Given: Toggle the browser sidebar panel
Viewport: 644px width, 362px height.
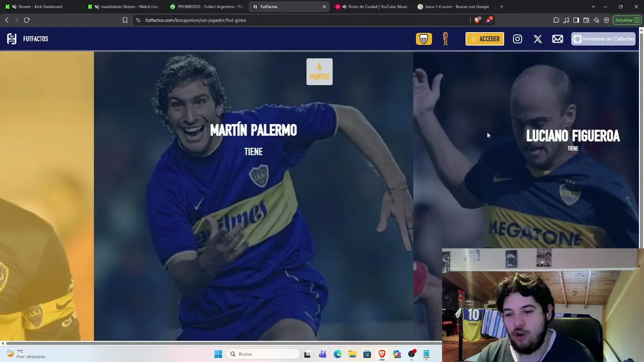Looking at the screenshot, I should (576, 20).
